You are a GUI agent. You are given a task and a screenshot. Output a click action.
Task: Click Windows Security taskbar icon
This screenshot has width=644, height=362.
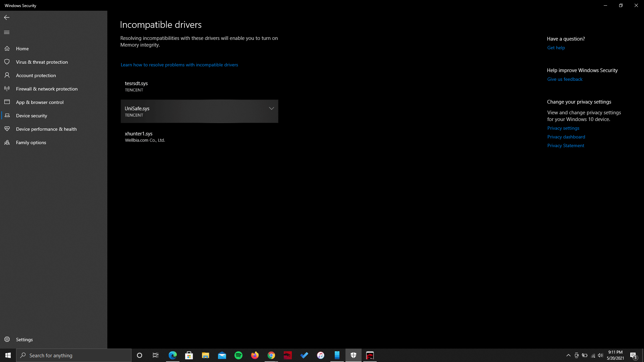click(354, 355)
